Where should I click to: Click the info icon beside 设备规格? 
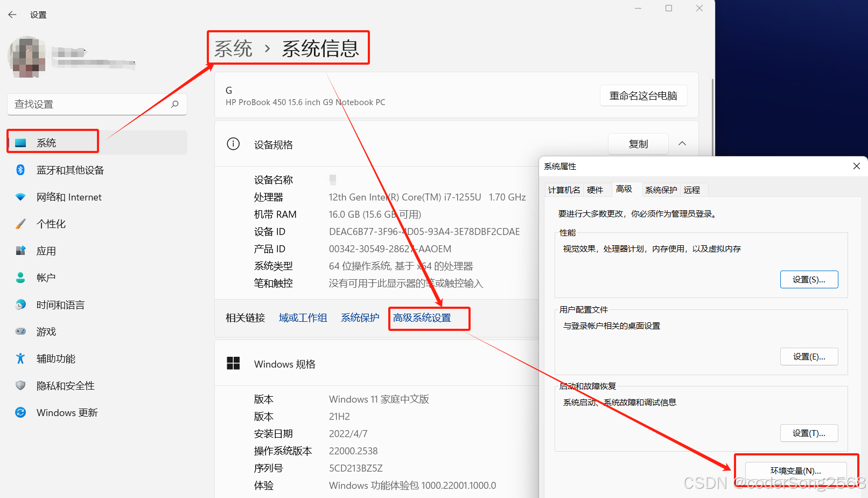click(x=233, y=144)
